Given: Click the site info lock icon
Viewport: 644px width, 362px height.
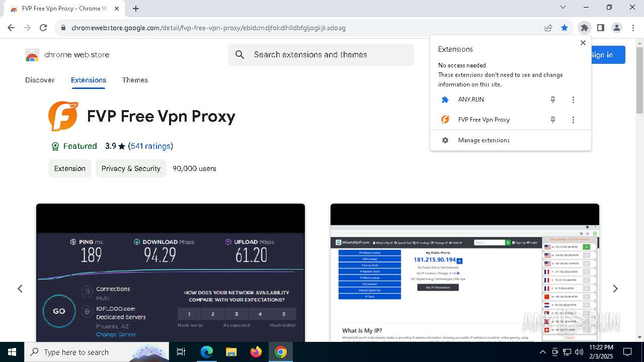Looking at the screenshot, I should coord(63,28).
